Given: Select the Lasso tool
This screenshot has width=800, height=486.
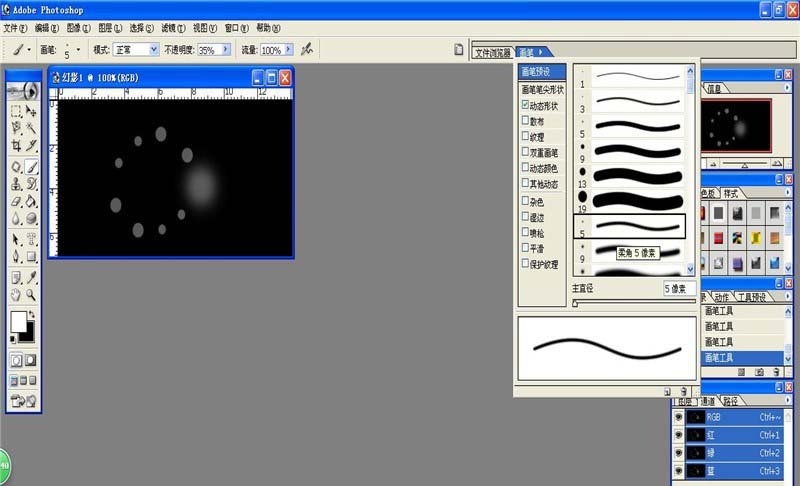Looking at the screenshot, I should coord(16,128).
